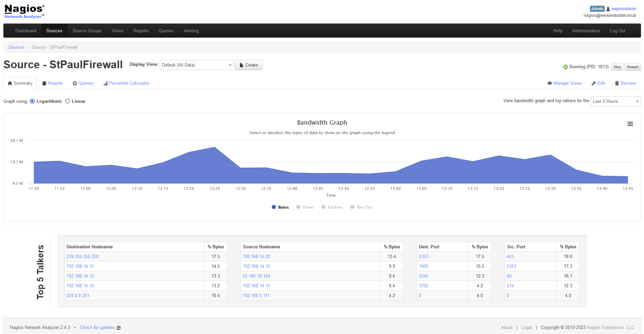Open the Percentile Calculator
The height and width of the screenshot is (334, 644).
[x=129, y=83]
